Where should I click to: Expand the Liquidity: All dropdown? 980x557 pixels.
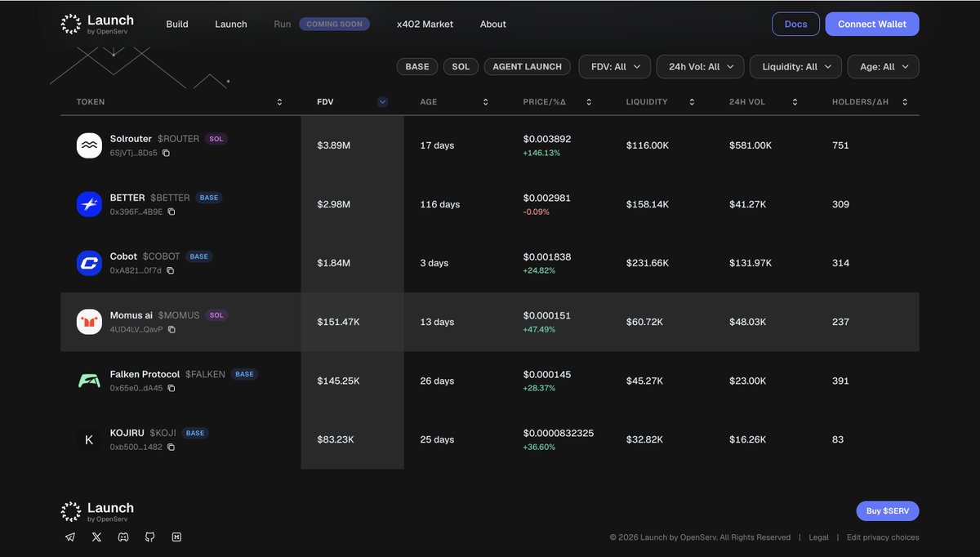795,67
